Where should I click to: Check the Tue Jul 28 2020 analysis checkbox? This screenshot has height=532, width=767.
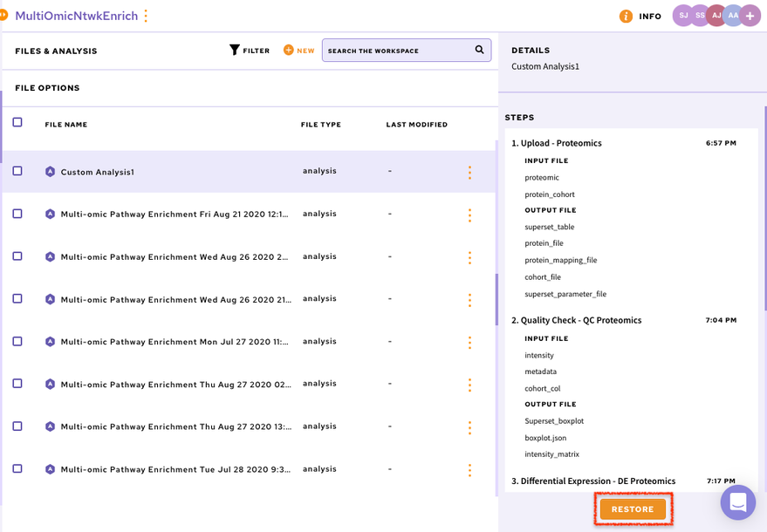point(17,468)
